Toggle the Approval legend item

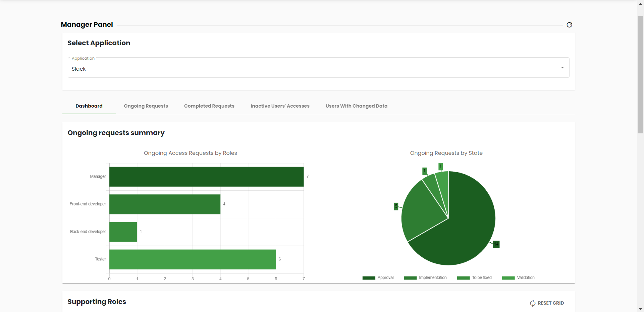pos(378,278)
